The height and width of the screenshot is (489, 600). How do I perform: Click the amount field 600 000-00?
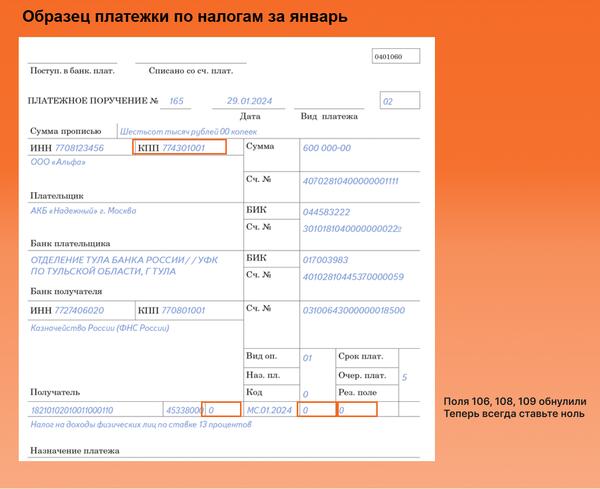coord(327,147)
